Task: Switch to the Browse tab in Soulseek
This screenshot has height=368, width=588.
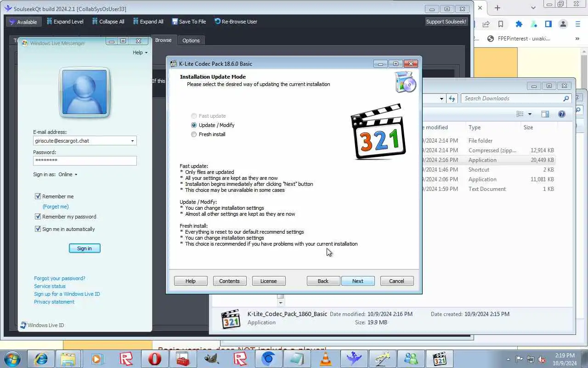Action: (163, 40)
